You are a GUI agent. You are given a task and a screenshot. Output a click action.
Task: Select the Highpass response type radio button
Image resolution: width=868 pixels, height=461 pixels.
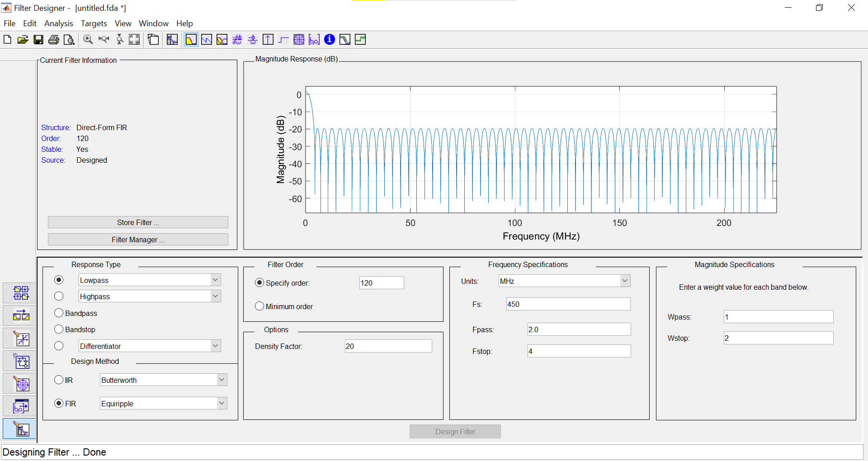pos(59,296)
